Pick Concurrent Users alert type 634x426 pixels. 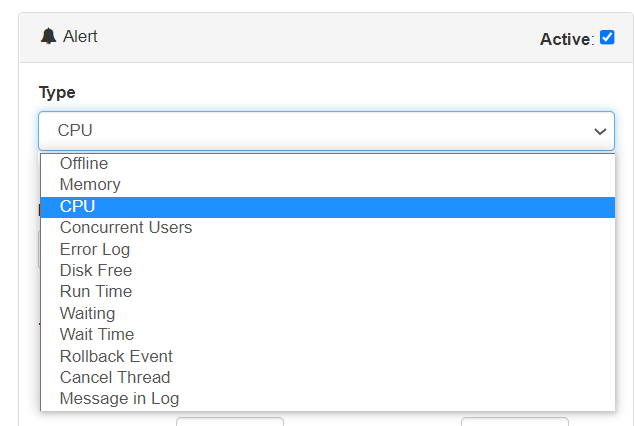126,228
